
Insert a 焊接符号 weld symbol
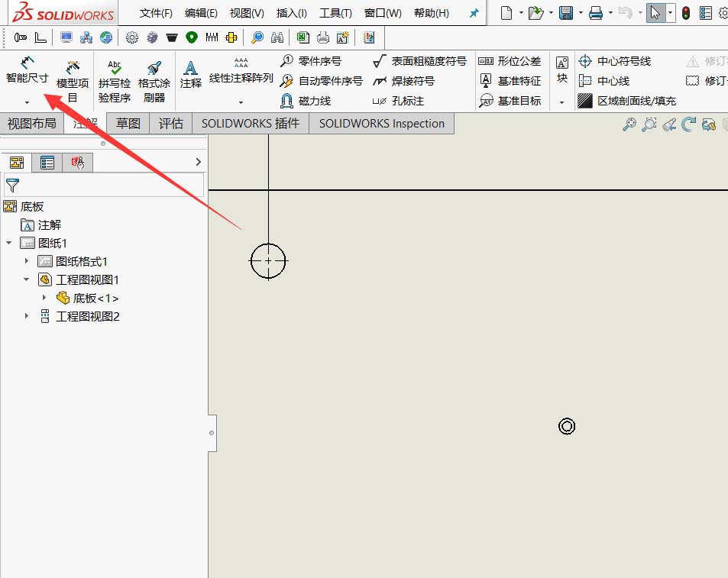point(403,81)
